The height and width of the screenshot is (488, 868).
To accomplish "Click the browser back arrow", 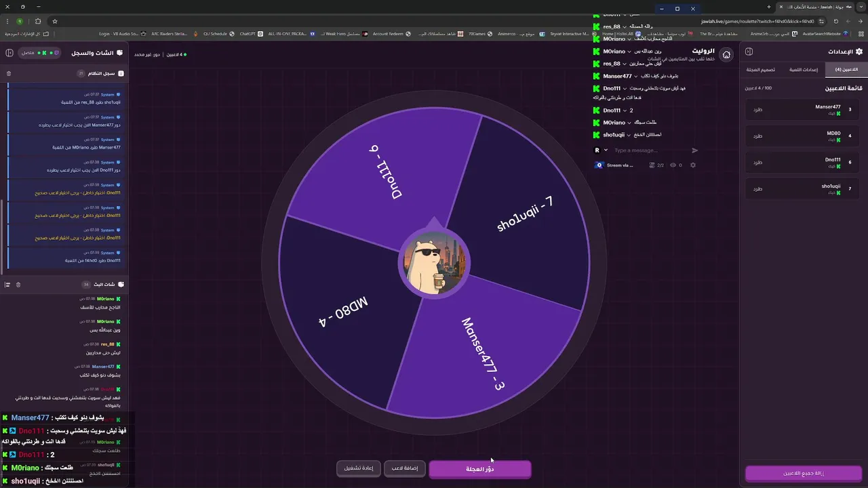I will coord(861,21).
